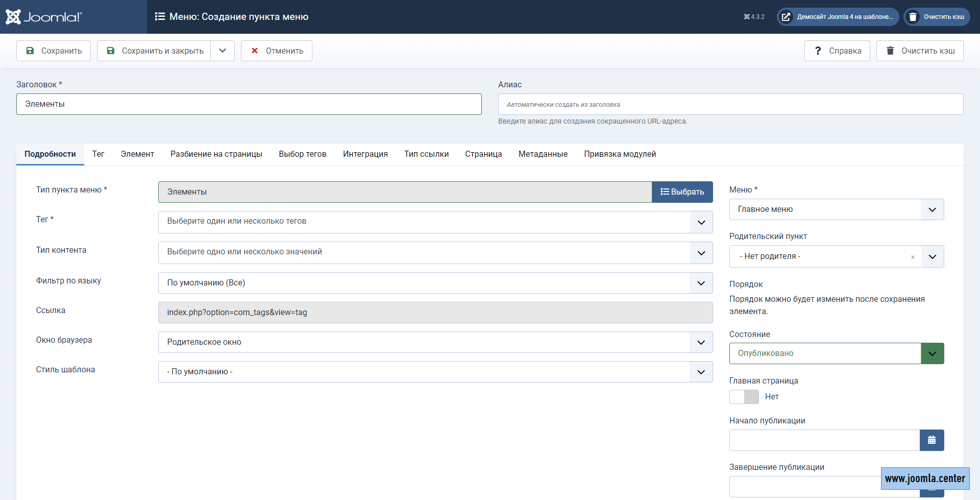Image resolution: width=980 pixels, height=500 pixels.
Task: Click the Select menu item type list button
Action: (x=682, y=192)
